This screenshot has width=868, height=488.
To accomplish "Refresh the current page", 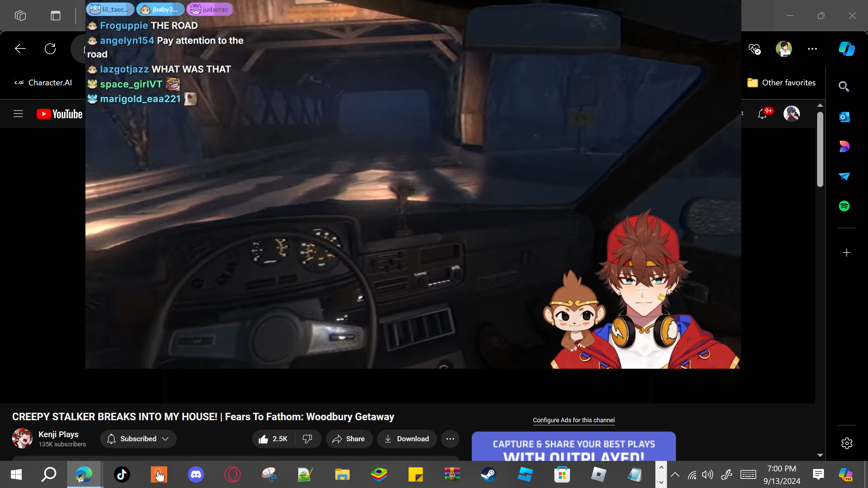I will pos(50,49).
